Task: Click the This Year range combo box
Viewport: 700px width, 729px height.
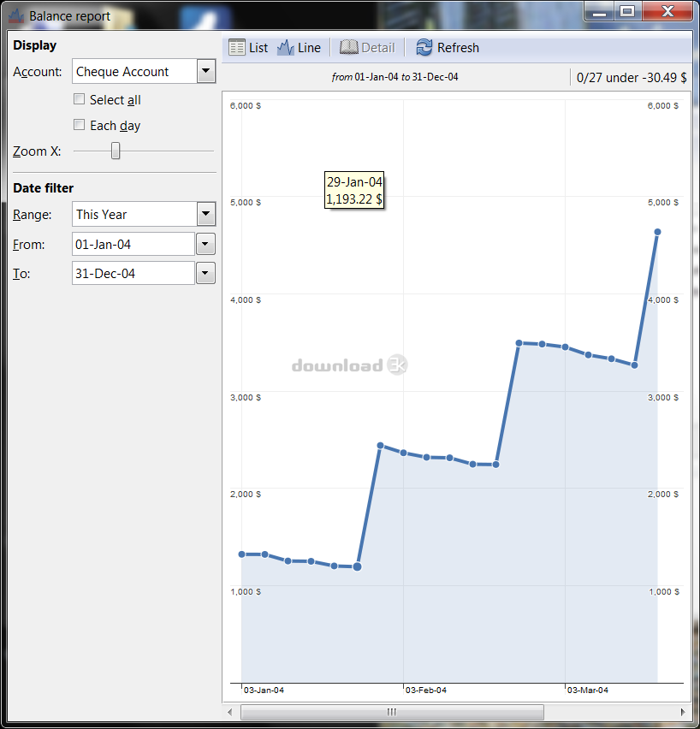Action: (144, 214)
